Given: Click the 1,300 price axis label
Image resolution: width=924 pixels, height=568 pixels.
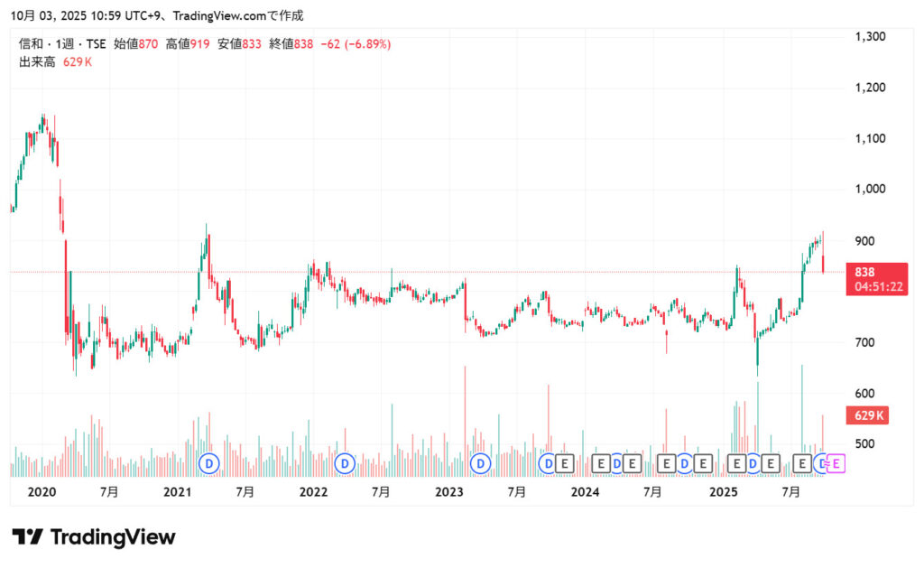Looking at the screenshot, I should point(871,36).
